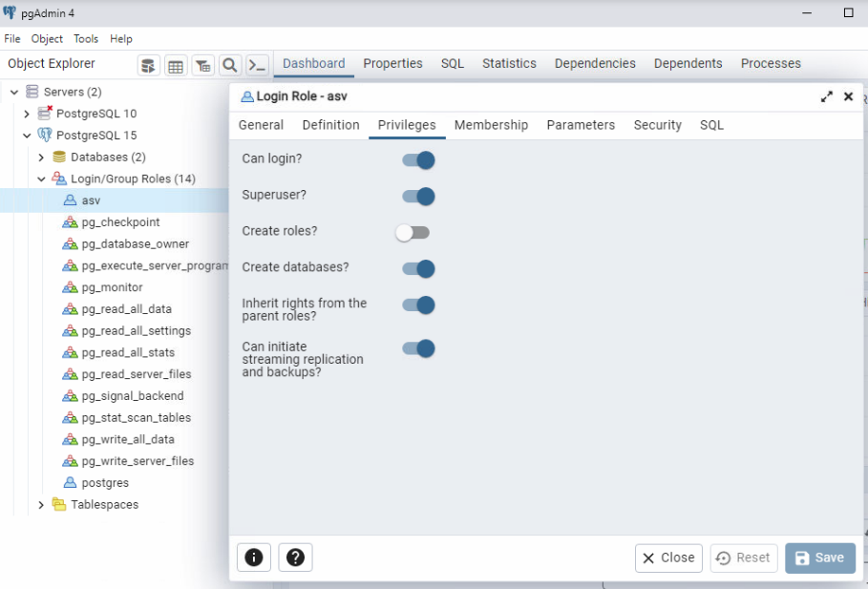
Task: Click the Close button in dialog footer
Action: 668,557
